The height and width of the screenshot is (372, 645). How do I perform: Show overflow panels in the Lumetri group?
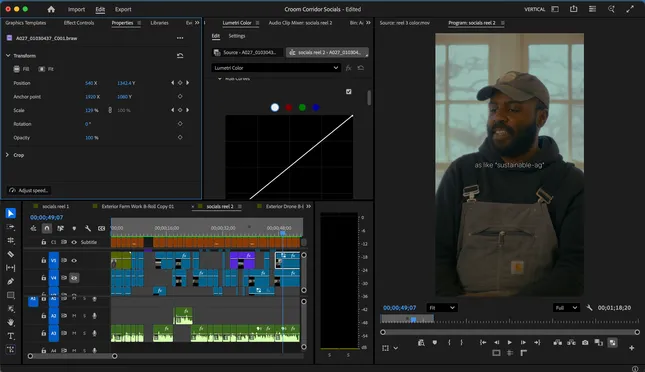click(x=368, y=23)
